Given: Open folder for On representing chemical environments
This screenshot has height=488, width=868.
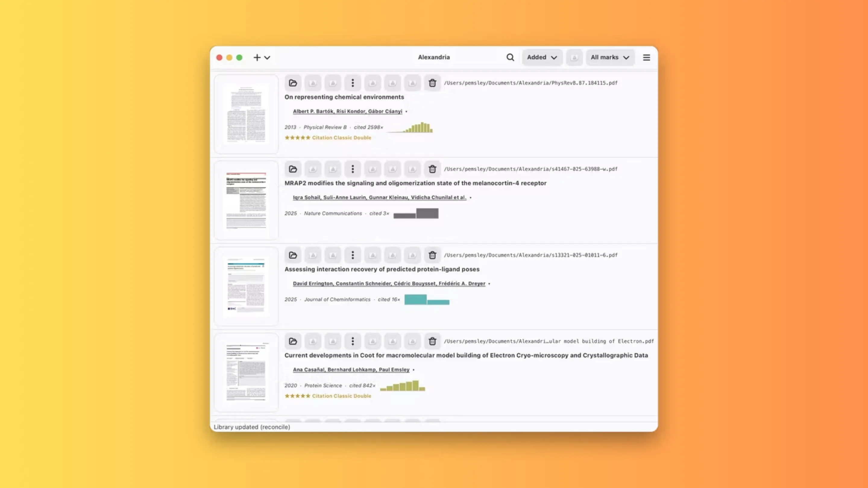Looking at the screenshot, I should coord(293,83).
